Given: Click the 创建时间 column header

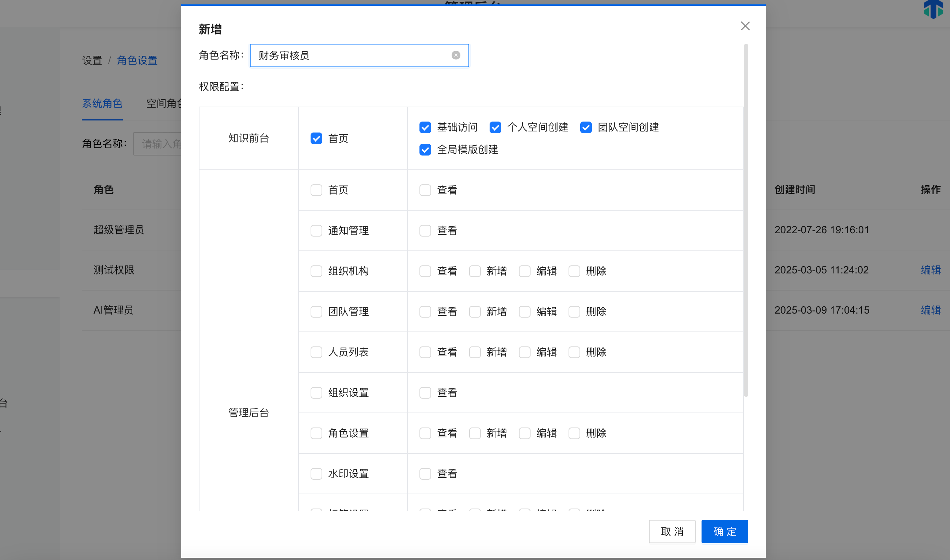Looking at the screenshot, I should [794, 190].
